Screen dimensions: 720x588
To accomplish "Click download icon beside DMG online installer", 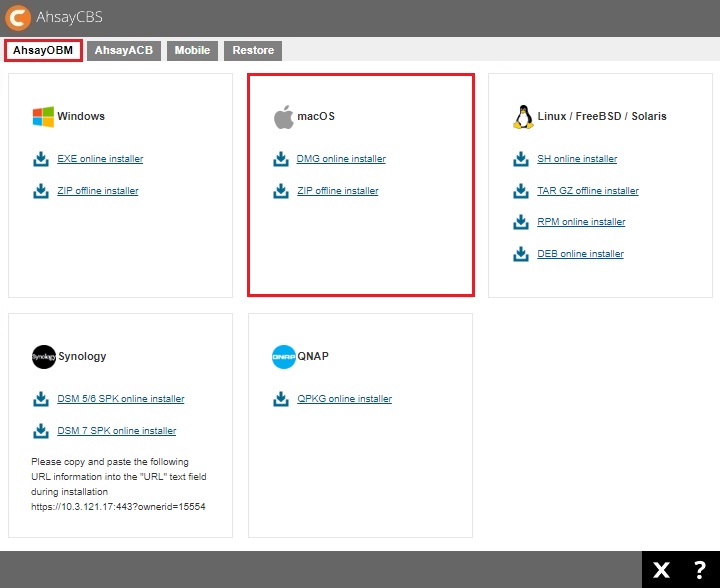I will point(281,159).
